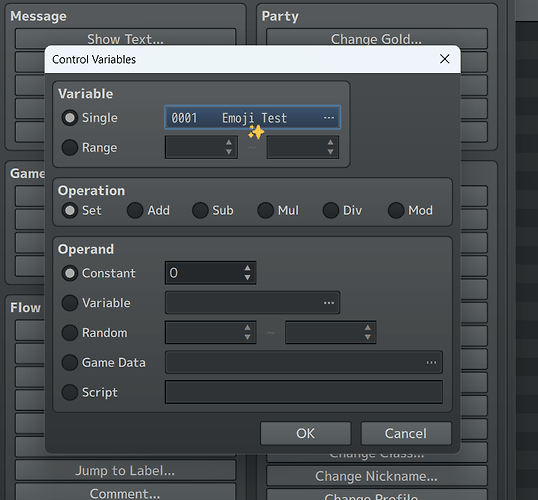This screenshot has width=538, height=500.
Task: Increase the Constant value with up arrow
Action: point(247,268)
